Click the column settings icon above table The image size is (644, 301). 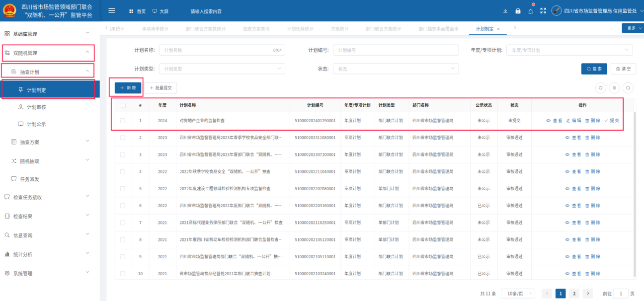[x=615, y=88]
